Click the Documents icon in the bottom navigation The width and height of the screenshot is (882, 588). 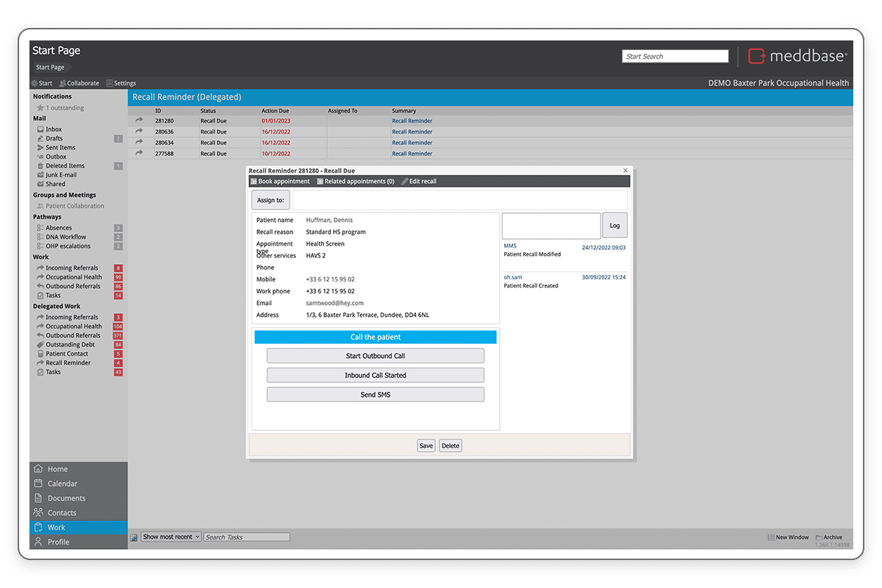(38, 498)
